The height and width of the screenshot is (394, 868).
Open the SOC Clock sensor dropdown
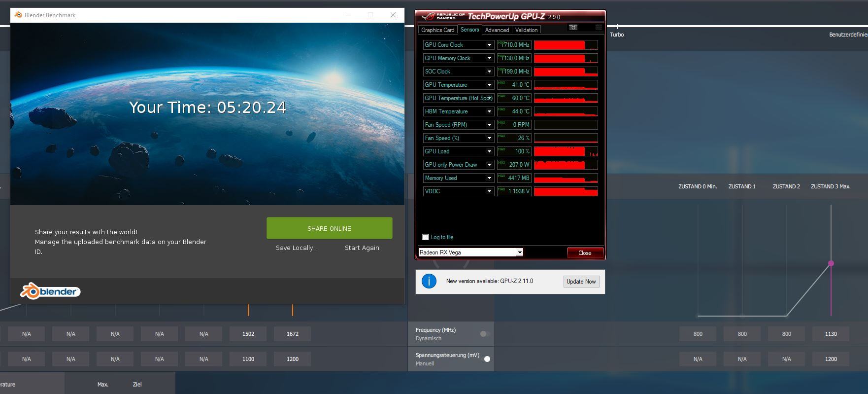(x=489, y=72)
